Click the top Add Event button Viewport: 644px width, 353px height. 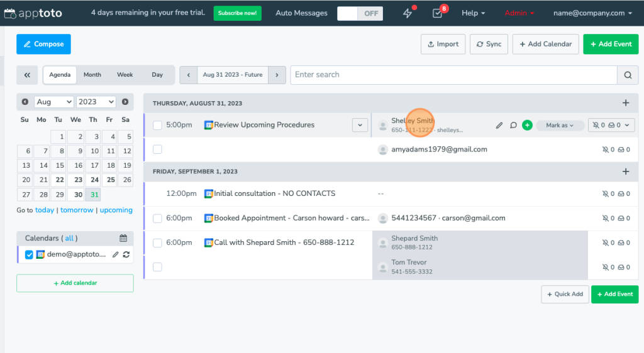pos(611,44)
